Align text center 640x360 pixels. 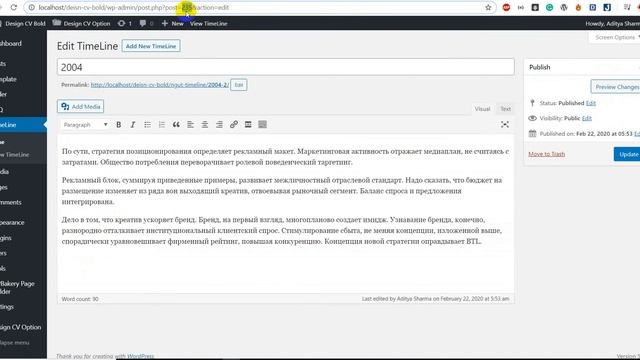point(204,124)
